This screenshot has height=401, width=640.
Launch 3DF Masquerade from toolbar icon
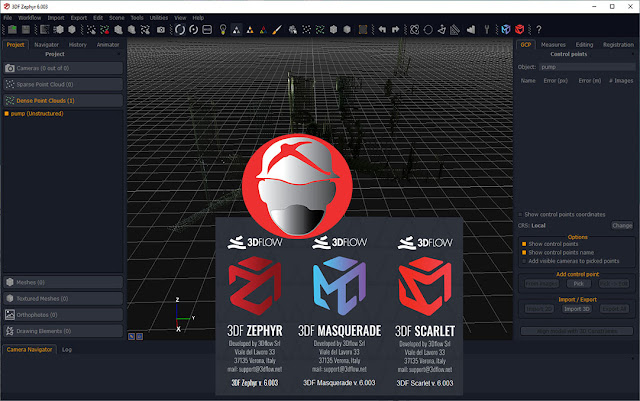pyautogui.click(x=506, y=29)
